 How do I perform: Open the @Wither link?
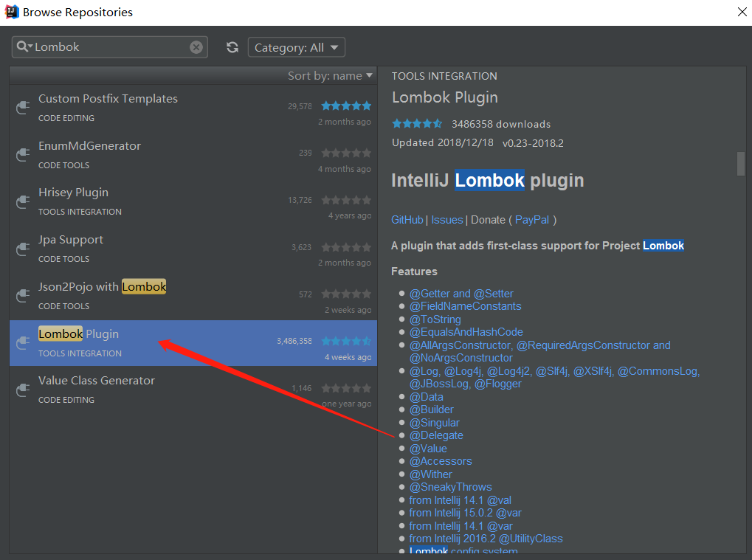click(x=431, y=474)
